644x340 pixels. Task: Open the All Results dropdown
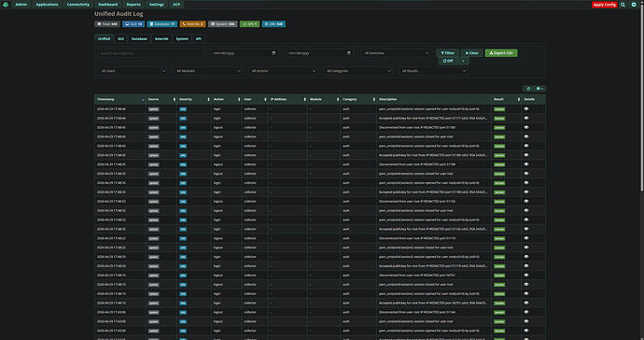click(x=433, y=71)
